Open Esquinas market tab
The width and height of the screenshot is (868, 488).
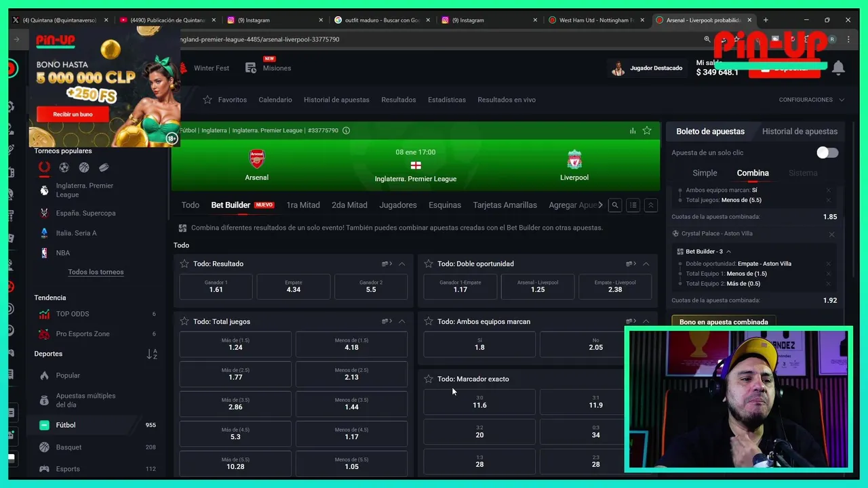(x=445, y=205)
